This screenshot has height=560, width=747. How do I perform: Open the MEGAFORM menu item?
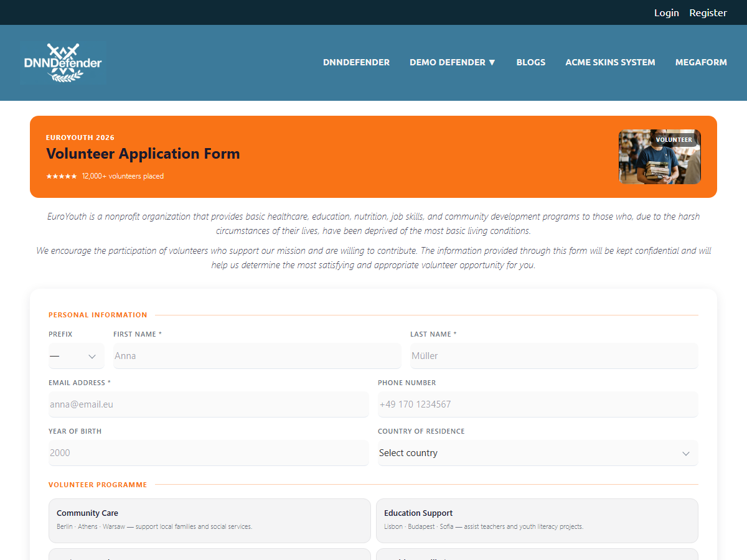[x=701, y=62]
